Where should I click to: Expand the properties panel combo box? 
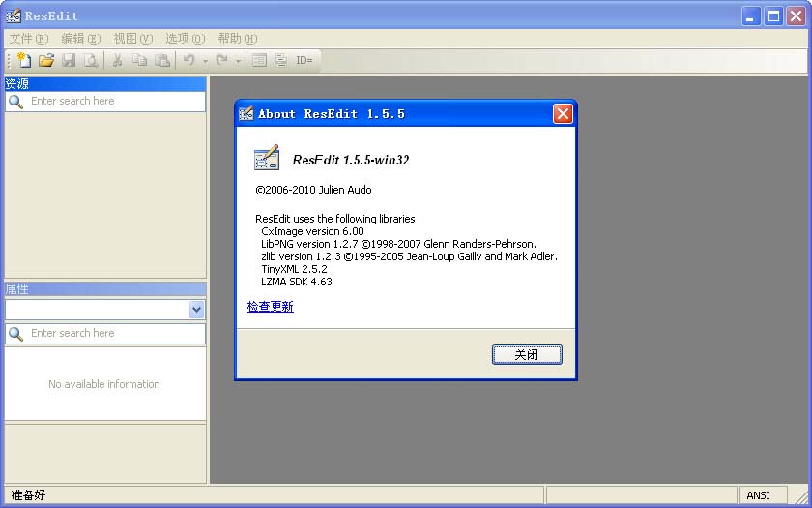click(x=197, y=310)
